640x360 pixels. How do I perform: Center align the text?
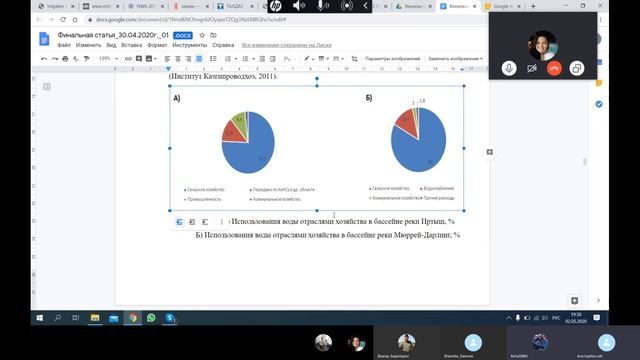178,59
